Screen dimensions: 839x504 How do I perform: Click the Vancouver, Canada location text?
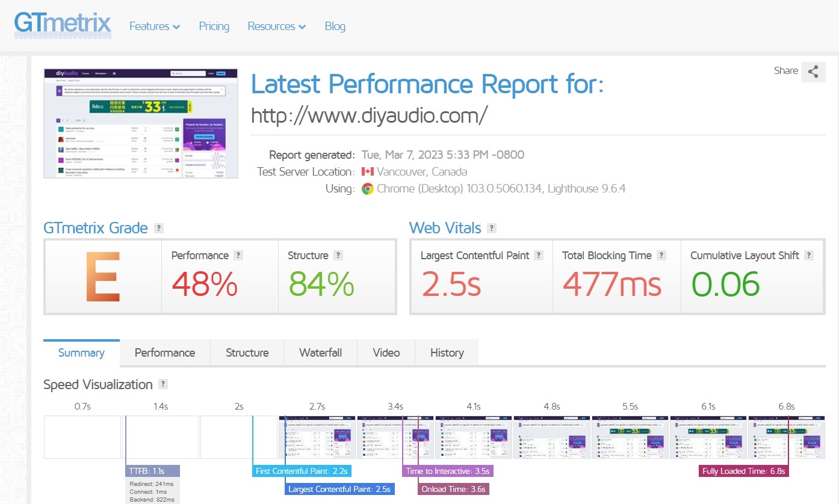point(422,172)
